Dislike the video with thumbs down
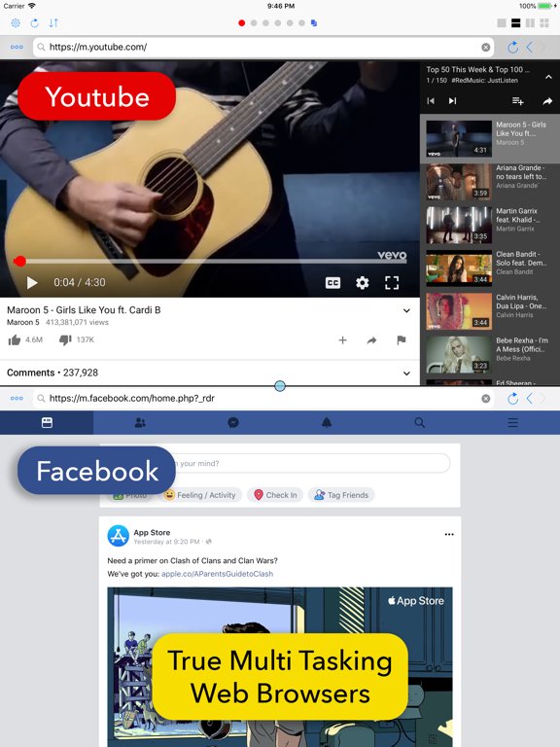The image size is (560, 747). tap(65, 339)
